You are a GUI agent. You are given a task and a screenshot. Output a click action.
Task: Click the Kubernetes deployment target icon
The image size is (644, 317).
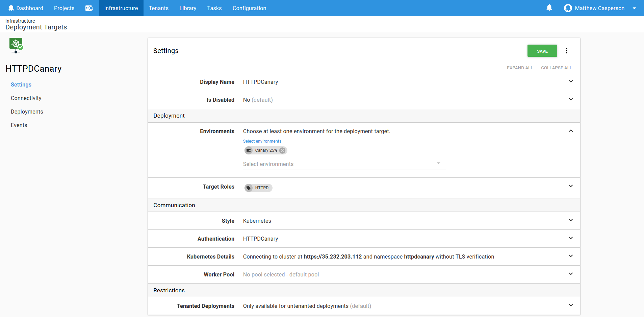click(16, 45)
